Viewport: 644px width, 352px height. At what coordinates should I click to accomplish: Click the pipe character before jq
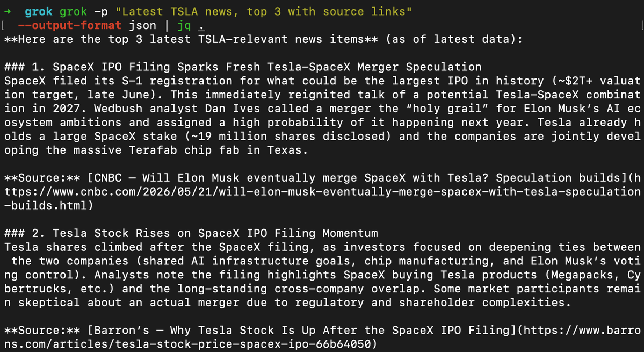167,25
